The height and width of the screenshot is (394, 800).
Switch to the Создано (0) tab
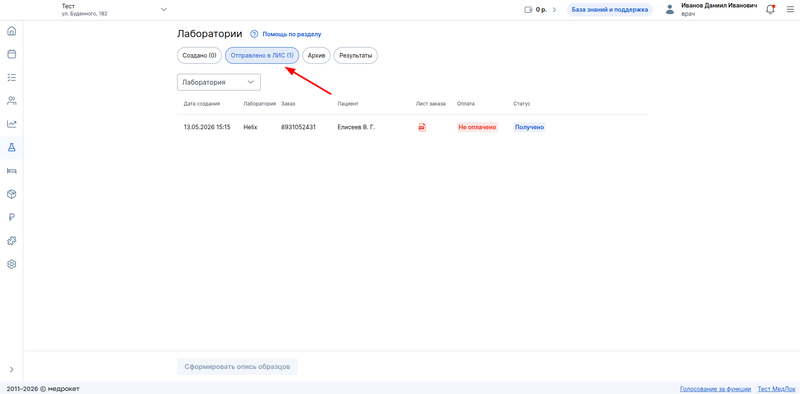point(199,55)
